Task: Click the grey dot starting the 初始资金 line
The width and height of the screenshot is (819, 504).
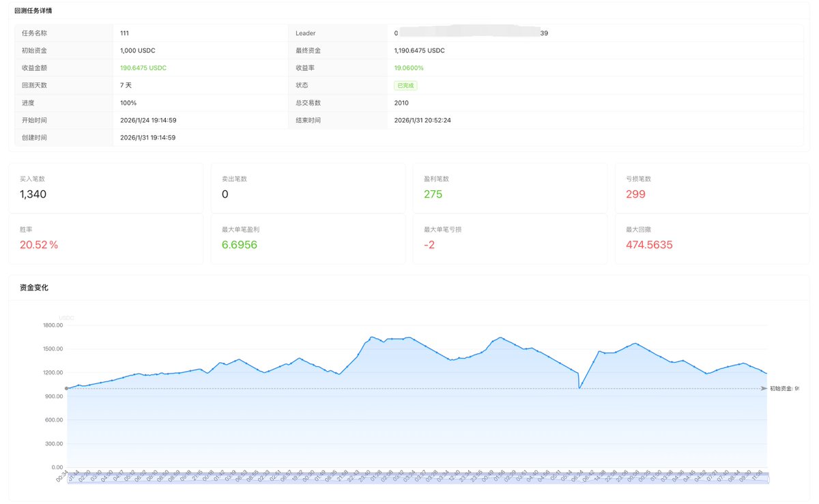Action: [x=66, y=388]
